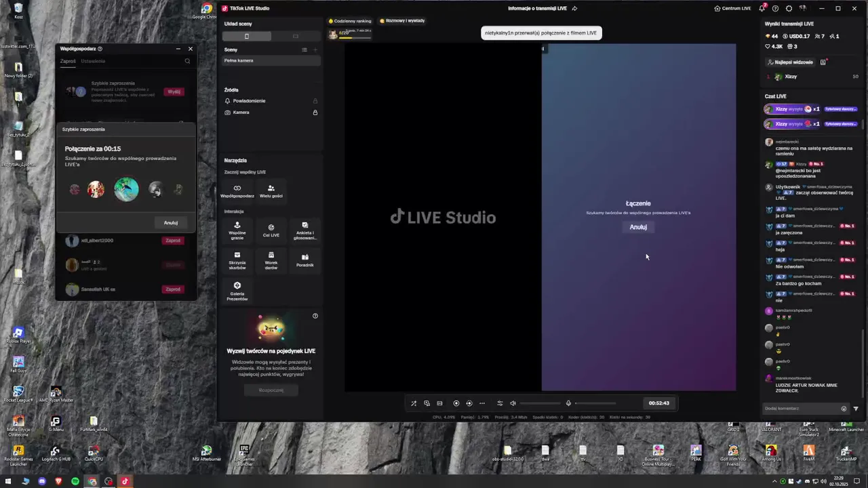Open audio mixer settings sliders icon
Image resolution: width=868 pixels, height=488 pixels.
tap(500, 403)
